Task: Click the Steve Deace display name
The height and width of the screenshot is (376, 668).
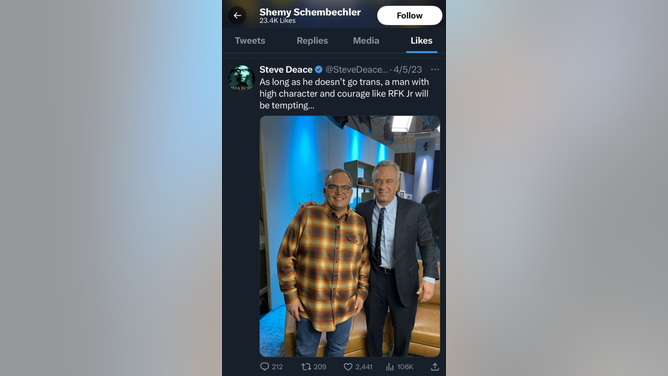Action: point(286,69)
